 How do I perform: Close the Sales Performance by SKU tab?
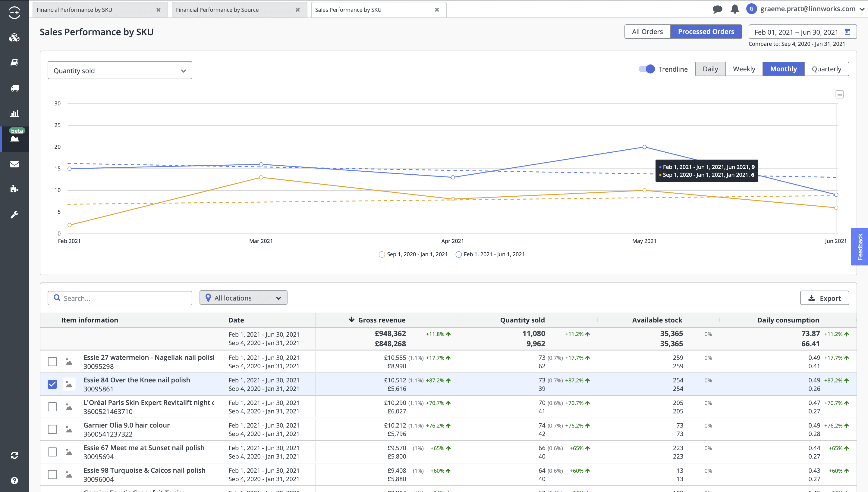[437, 10]
